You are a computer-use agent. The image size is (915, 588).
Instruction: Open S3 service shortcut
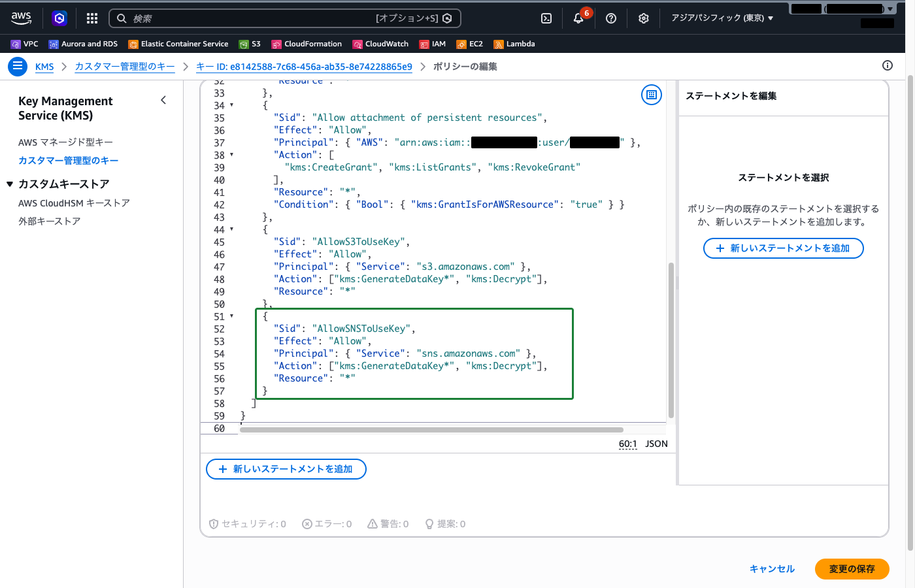tap(250, 44)
